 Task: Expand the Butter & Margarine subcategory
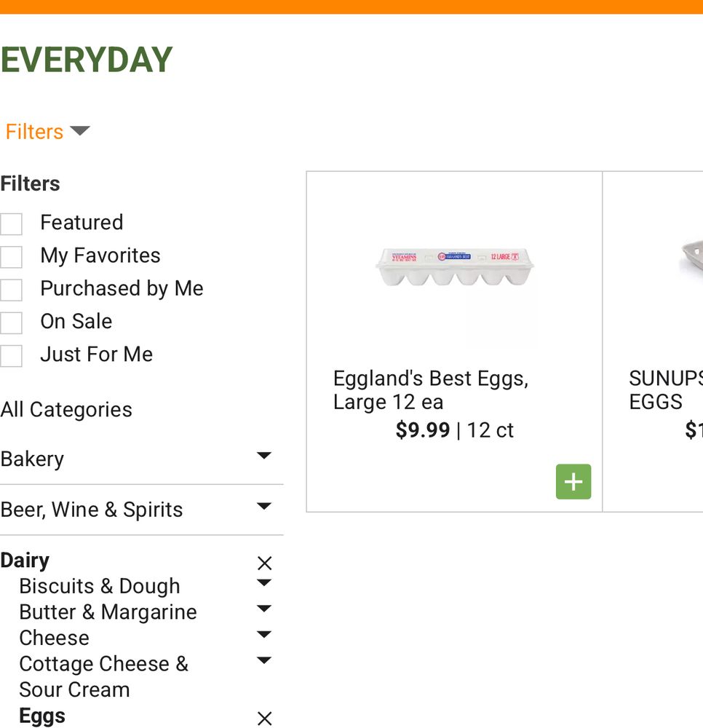pos(264,608)
